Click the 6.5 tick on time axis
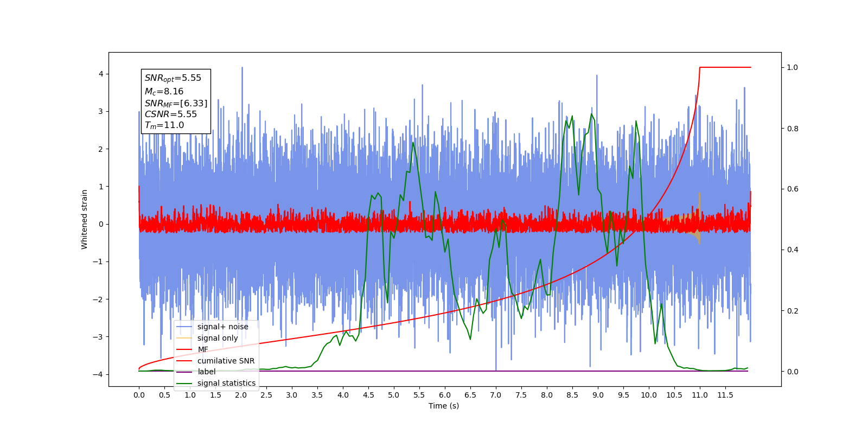This screenshot has height=434, width=868. click(470, 395)
